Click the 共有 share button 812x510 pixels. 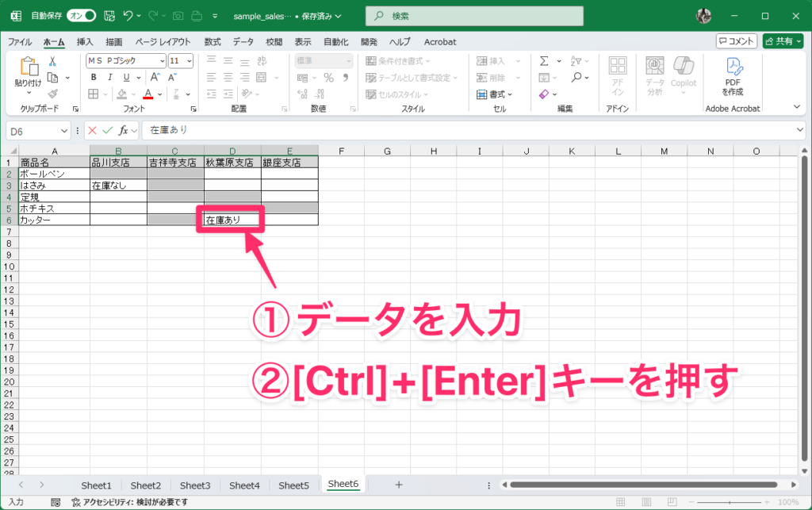click(x=782, y=41)
